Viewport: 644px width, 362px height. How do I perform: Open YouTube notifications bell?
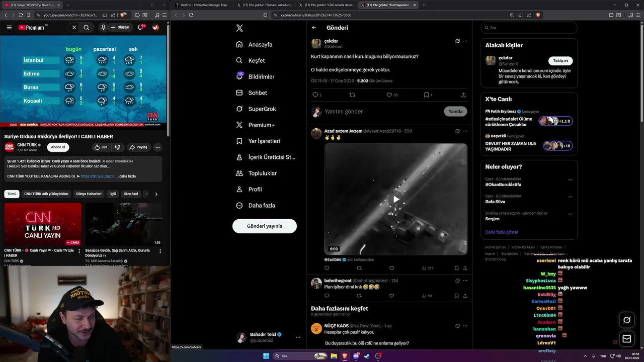141,28
